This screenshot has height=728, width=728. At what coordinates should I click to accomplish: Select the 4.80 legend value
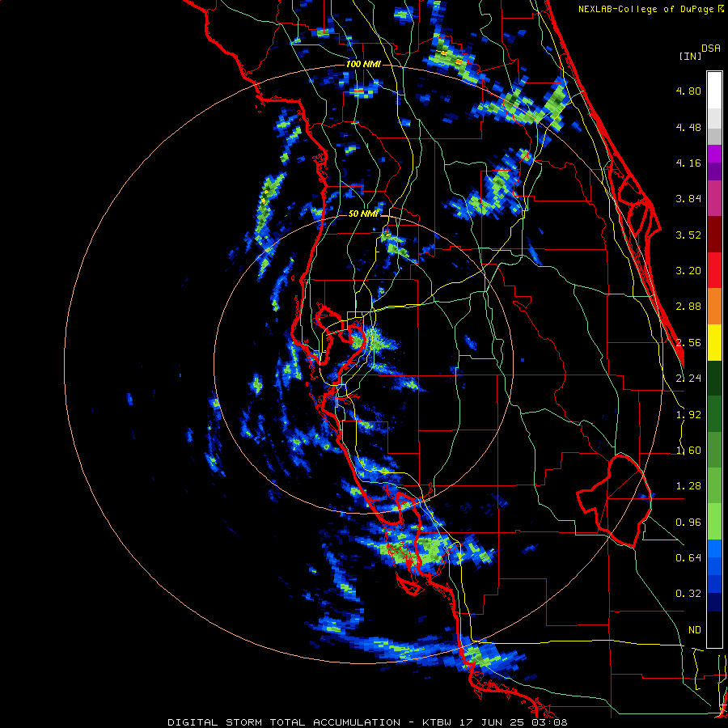click(x=688, y=91)
